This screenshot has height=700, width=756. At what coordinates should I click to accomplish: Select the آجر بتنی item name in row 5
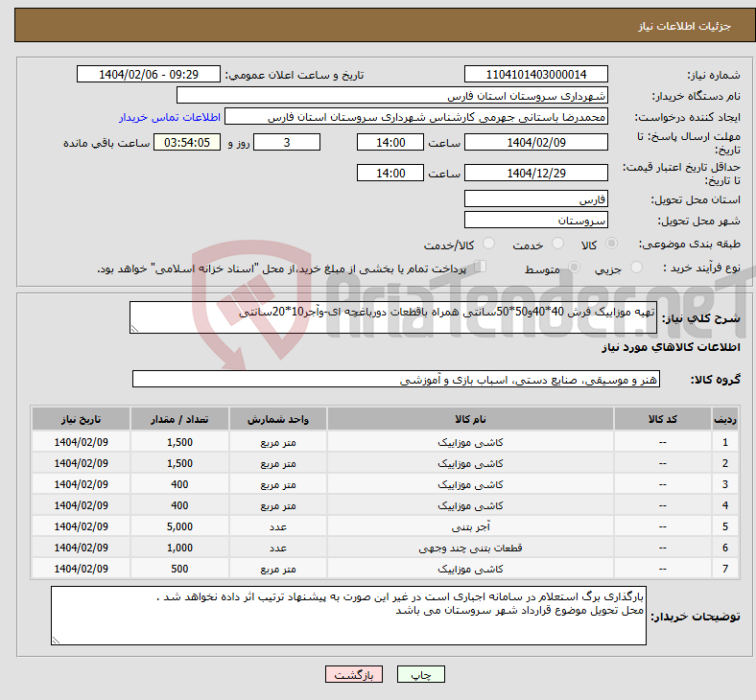click(470, 527)
